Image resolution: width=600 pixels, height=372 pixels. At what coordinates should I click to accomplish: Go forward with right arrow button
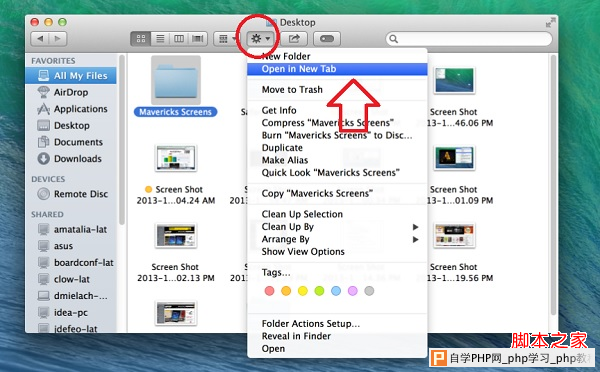coord(58,39)
